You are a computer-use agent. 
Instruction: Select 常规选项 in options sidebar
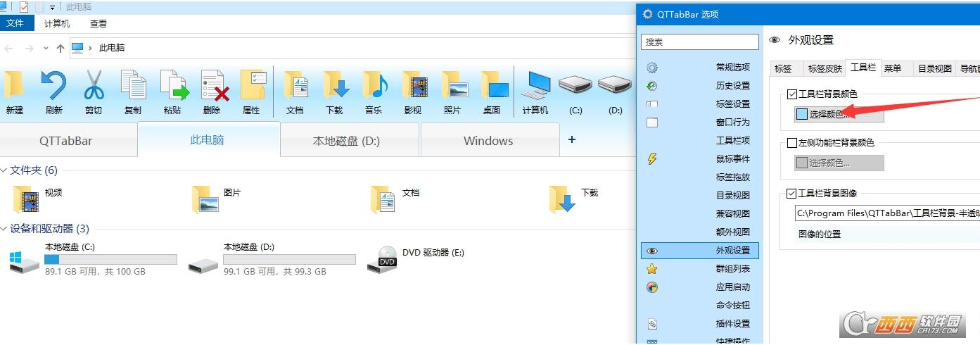point(700,68)
